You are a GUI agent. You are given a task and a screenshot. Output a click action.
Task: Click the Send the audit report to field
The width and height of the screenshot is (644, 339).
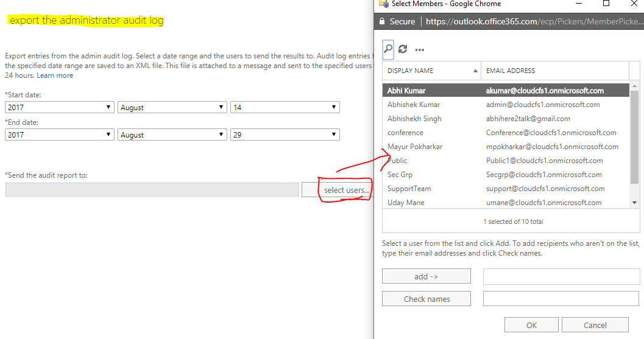[x=152, y=190]
